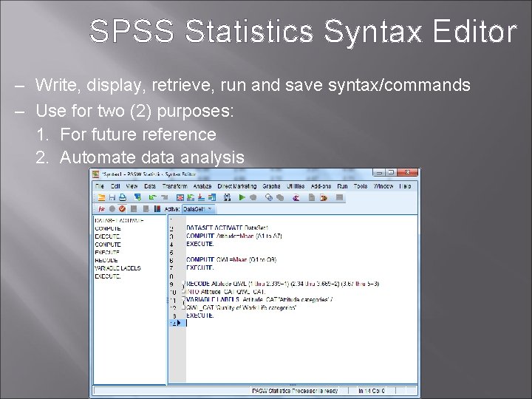Open the Analyze menu
The width and height of the screenshot is (532, 399).
202,186
